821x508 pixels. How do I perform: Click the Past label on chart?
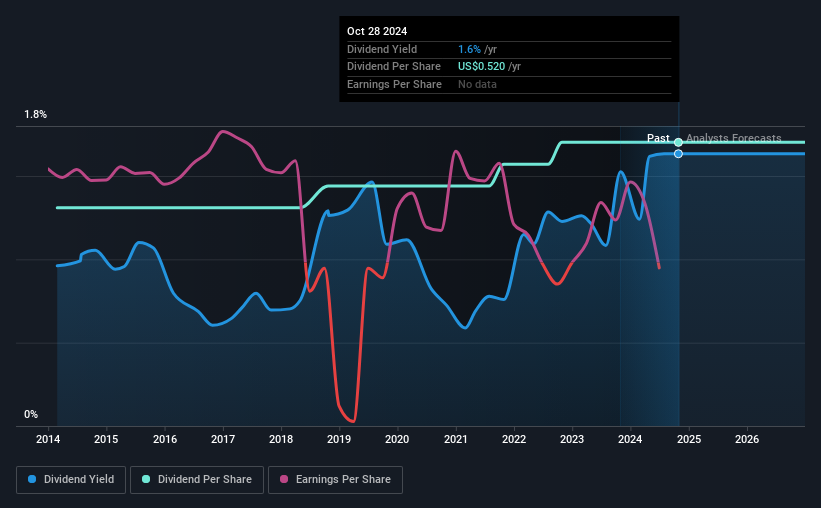pos(658,138)
